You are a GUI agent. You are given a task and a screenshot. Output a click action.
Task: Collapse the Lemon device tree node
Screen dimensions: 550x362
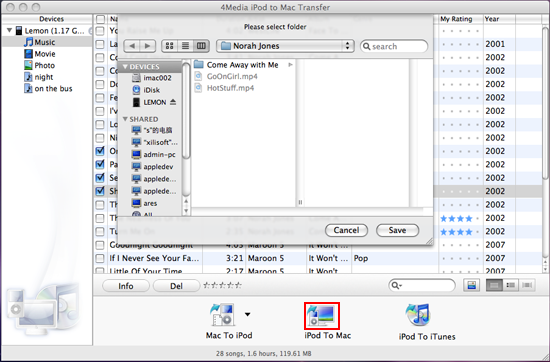(9, 31)
